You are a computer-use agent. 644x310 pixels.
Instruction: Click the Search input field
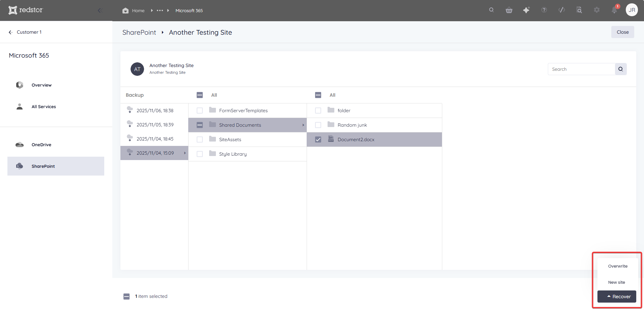pyautogui.click(x=582, y=69)
